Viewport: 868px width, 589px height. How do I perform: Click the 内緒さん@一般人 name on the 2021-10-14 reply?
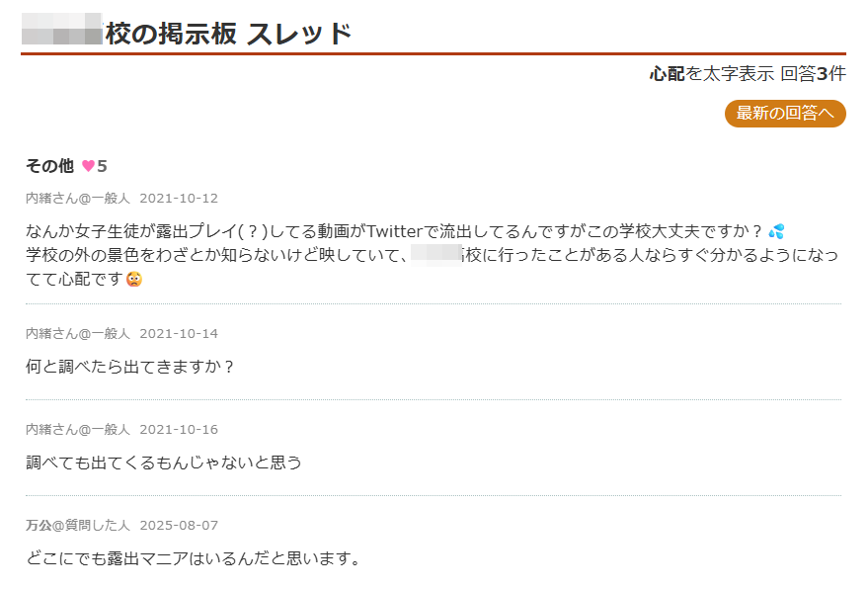(x=78, y=333)
